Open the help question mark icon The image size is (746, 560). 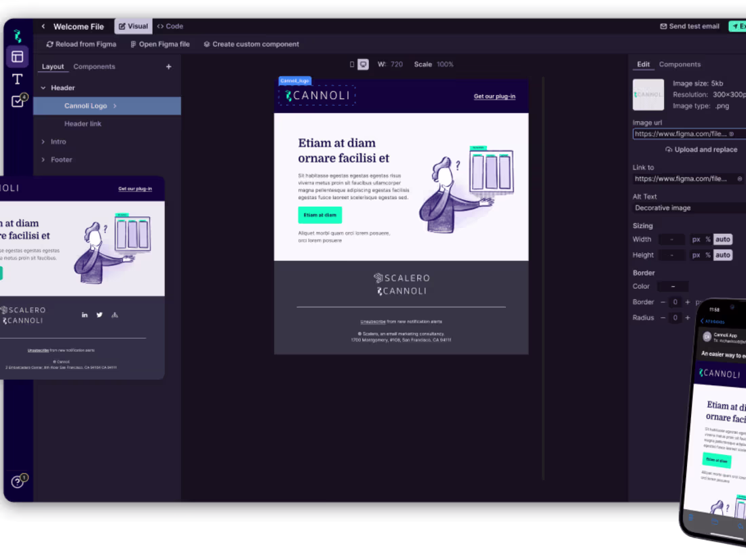tap(18, 481)
